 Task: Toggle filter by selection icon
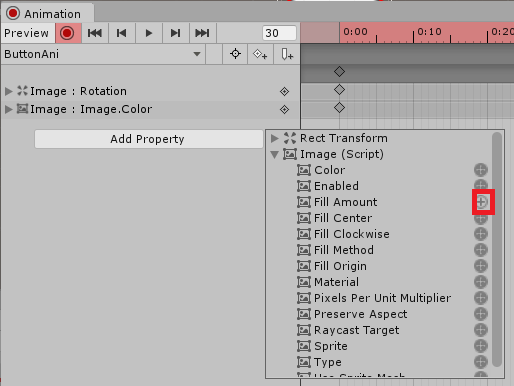[235, 54]
